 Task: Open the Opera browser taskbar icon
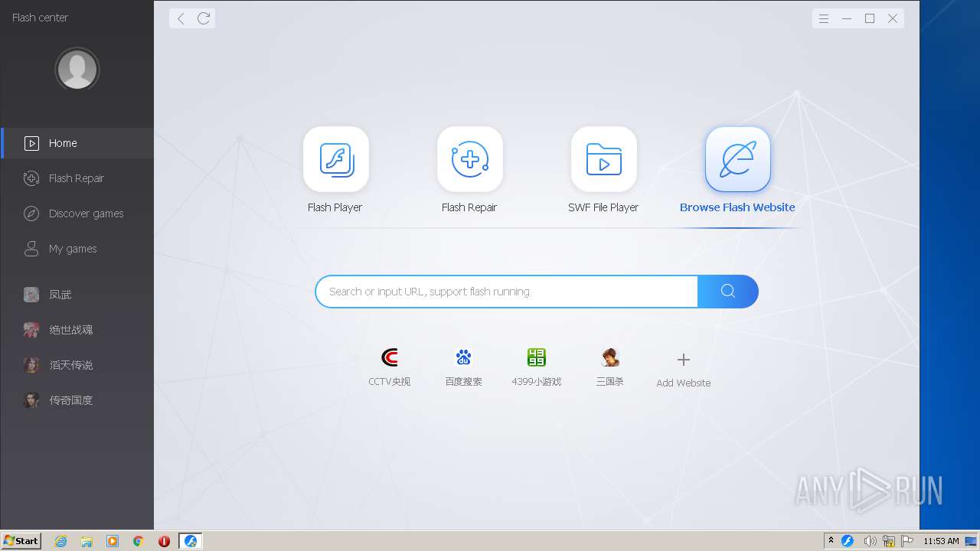[164, 541]
